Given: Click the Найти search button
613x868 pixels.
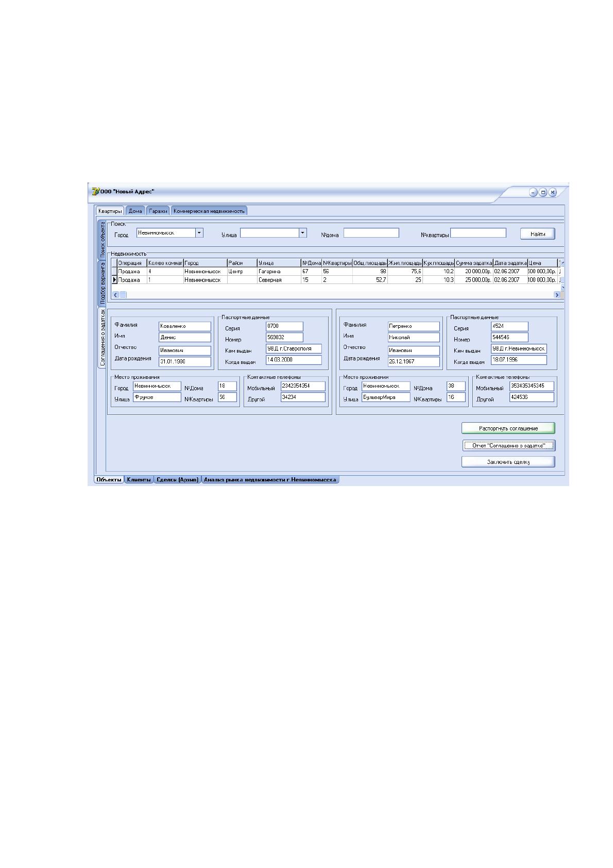Looking at the screenshot, I should [537, 234].
